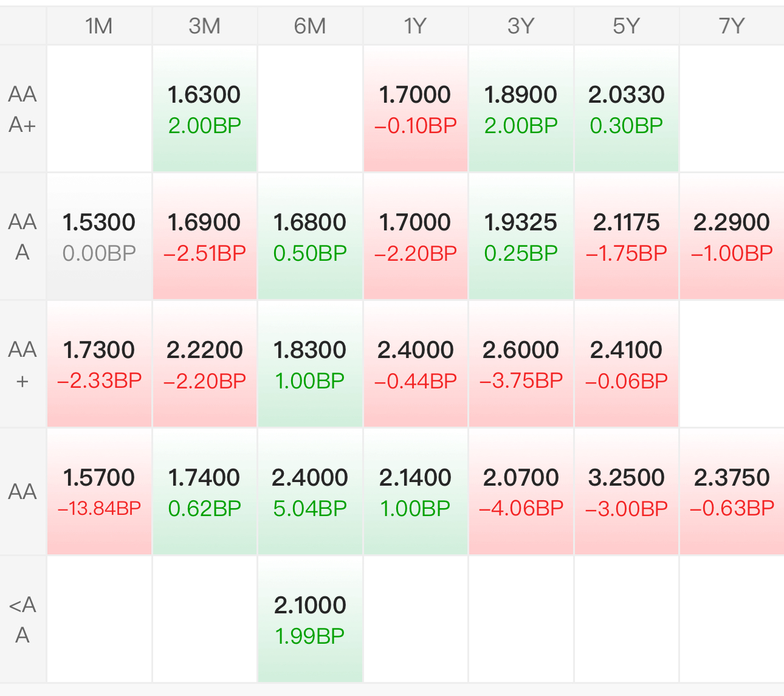Click AAA+ 1Y cell with -0.10BP
The height and width of the screenshot is (696, 784).
pos(416,109)
